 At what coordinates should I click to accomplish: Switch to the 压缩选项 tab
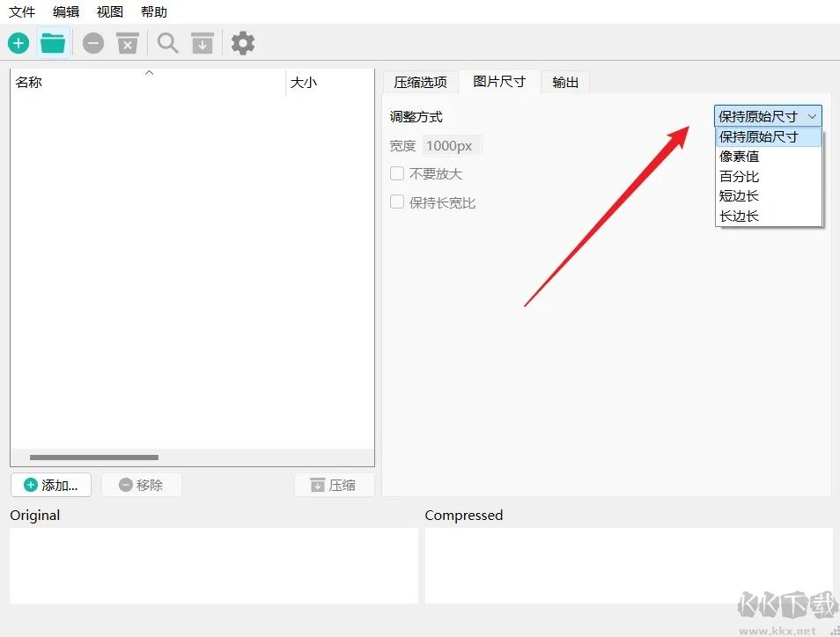pos(421,82)
